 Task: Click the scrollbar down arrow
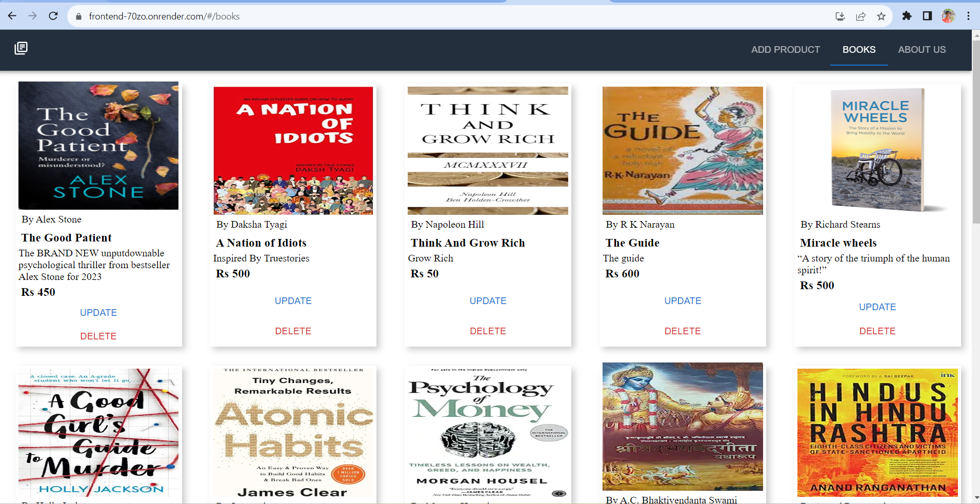click(x=976, y=497)
